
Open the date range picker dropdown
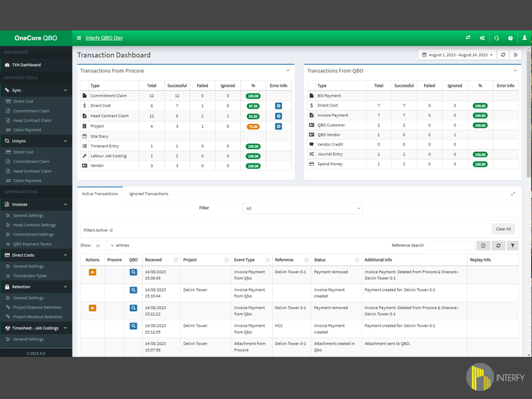[457, 55]
